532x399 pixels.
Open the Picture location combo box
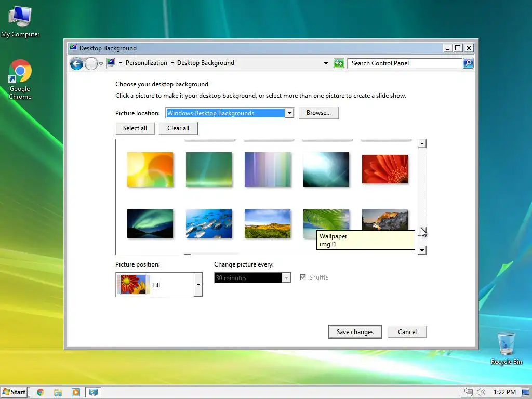click(x=230, y=113)
